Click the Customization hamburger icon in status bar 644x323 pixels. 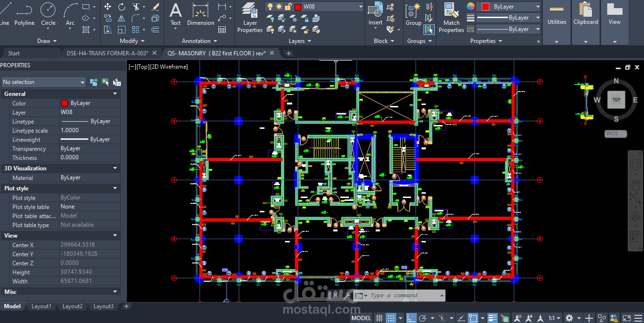click(x=639, y=318)
